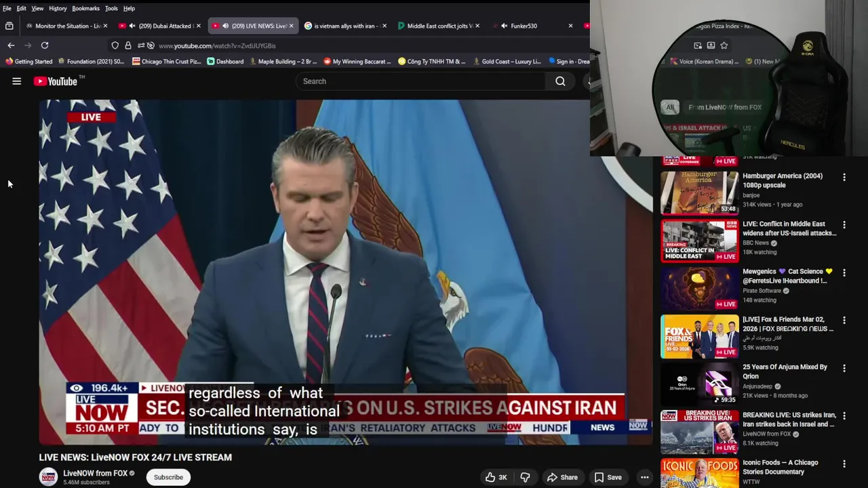Screen dimensions: 868x488
Task: Open the Edit menu
Action: [22, 8]
